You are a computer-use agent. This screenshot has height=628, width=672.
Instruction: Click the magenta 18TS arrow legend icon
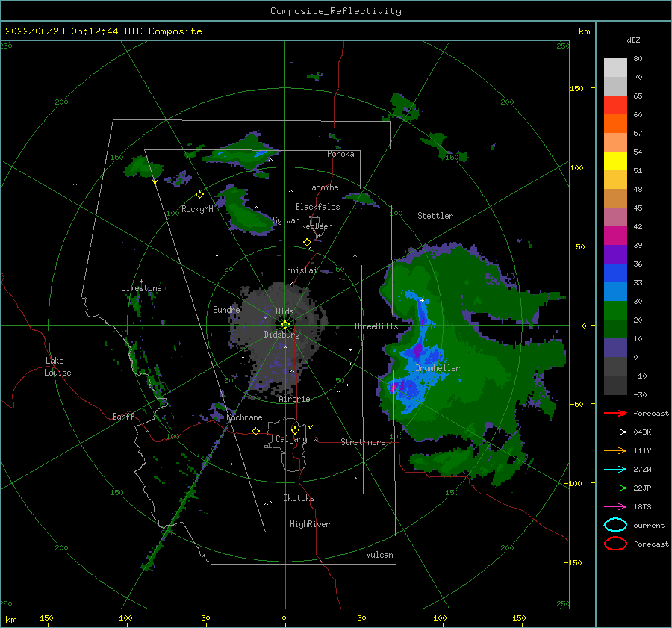615,507
